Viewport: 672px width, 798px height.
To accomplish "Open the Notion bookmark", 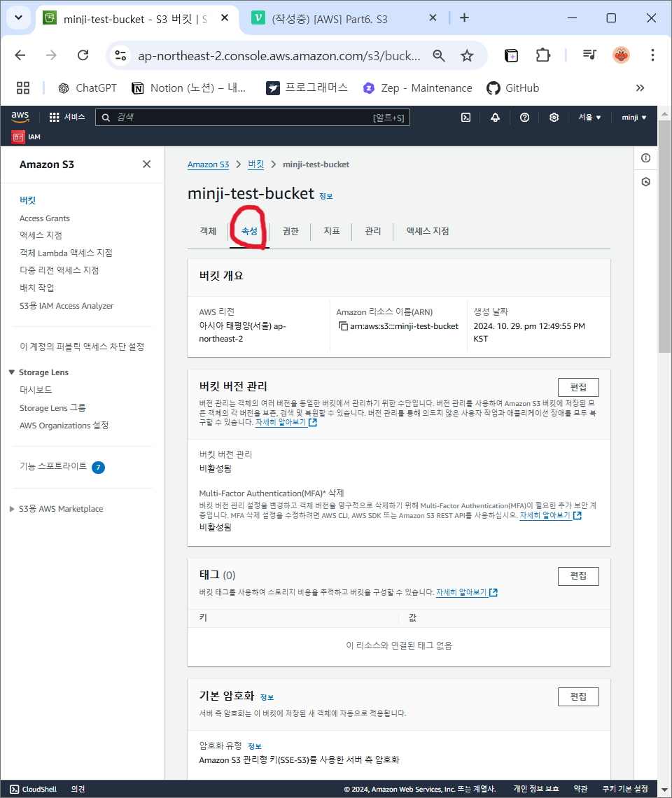I will pyautogui.click(x=188, y=88).
